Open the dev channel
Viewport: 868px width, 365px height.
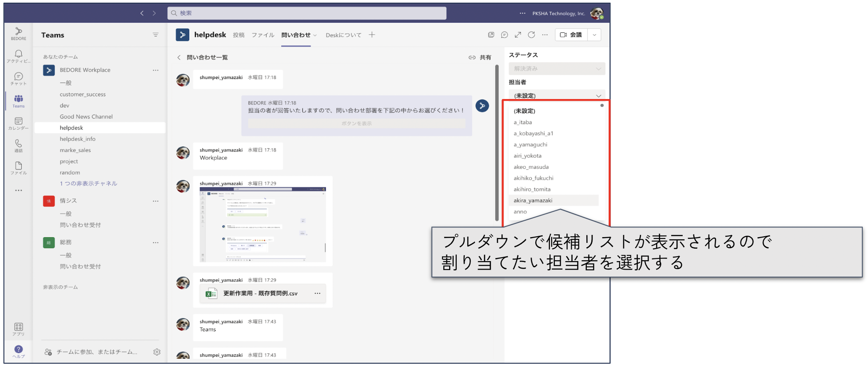click(64, 106)
